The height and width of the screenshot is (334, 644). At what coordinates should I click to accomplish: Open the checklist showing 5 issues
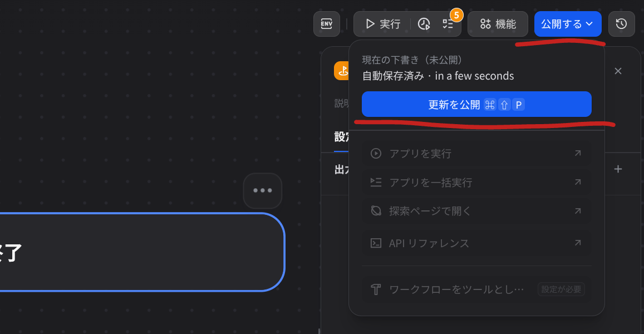[x=448, y=23]
